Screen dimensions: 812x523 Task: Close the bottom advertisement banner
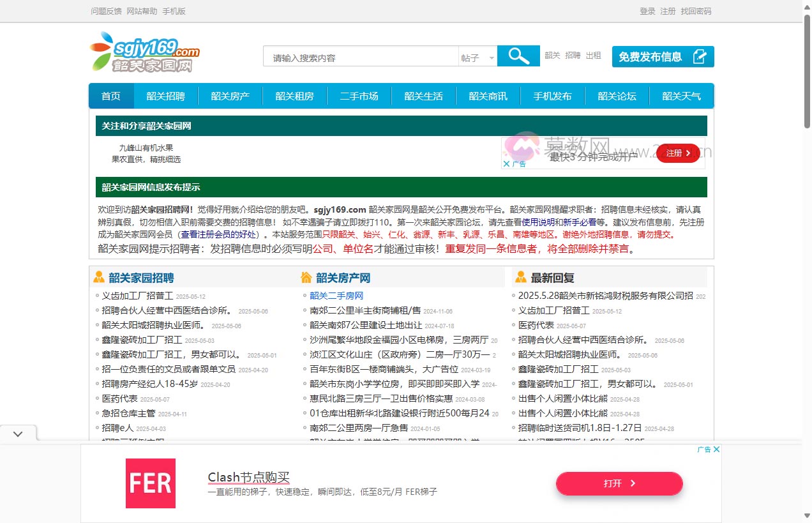tap(716, 449)
